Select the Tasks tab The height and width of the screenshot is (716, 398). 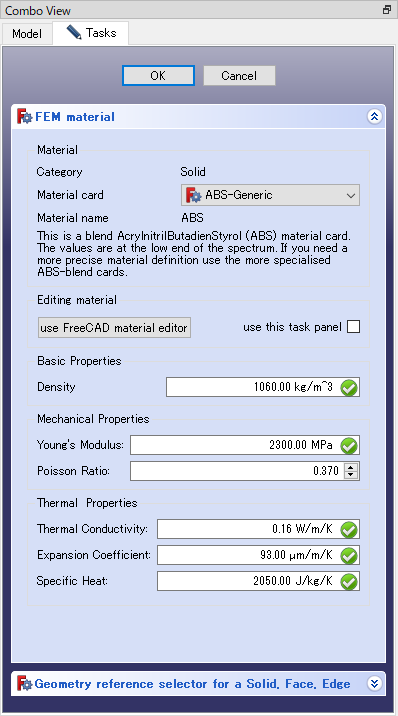[x=91, y=33]
